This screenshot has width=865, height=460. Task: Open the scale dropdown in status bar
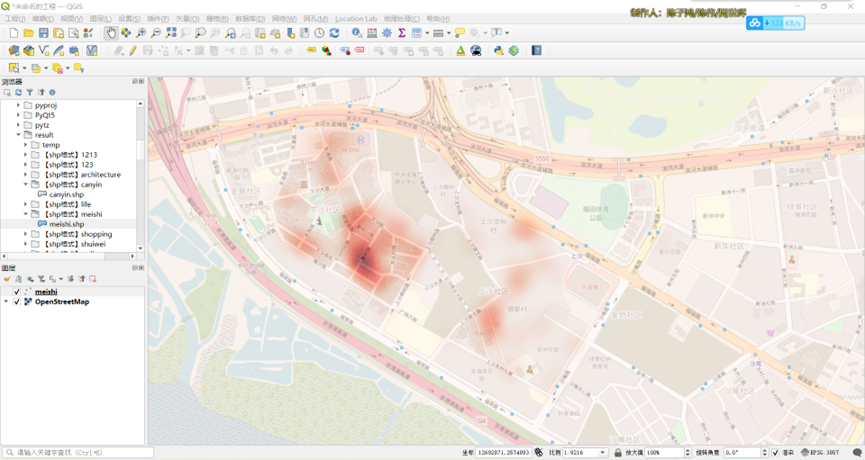(x=602, y=452)
